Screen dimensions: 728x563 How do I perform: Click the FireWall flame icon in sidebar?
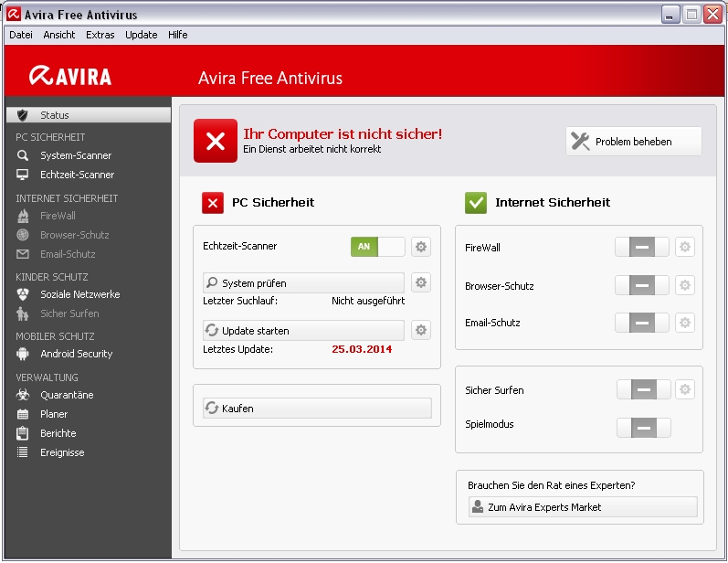[x=22, y=216]
